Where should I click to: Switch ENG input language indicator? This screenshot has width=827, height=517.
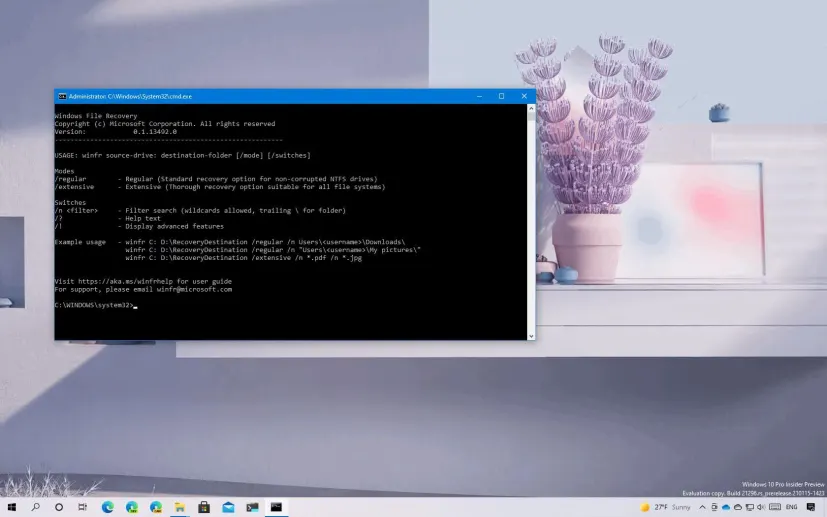click(x=792, y=507)
